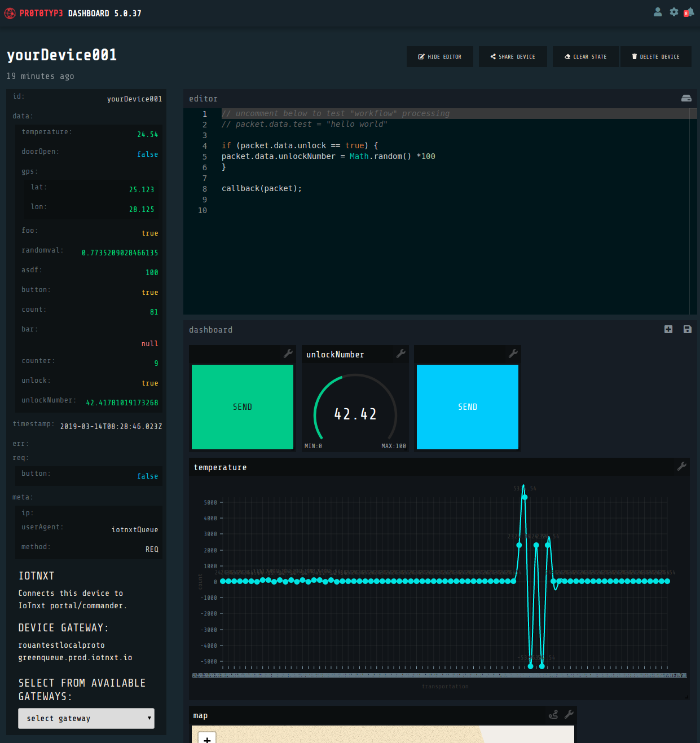Save the dashboard layout
The image size is (700, 743).
click(x=688, y=329)
